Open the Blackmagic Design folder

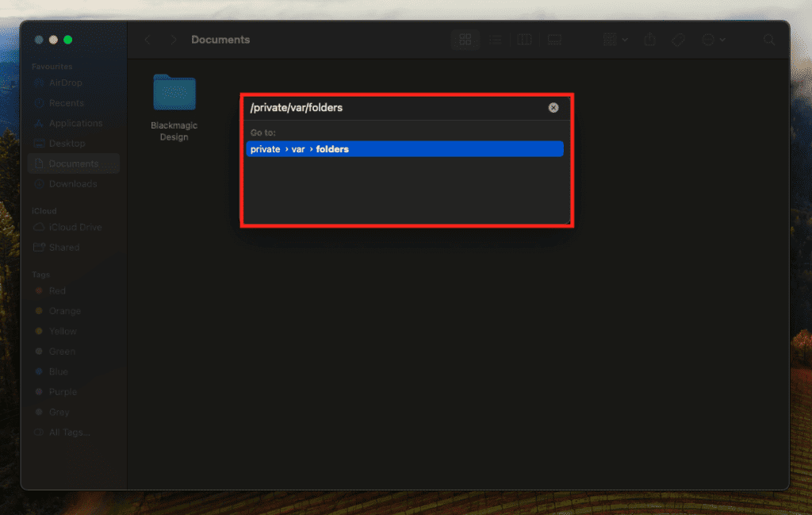[174, 92]
